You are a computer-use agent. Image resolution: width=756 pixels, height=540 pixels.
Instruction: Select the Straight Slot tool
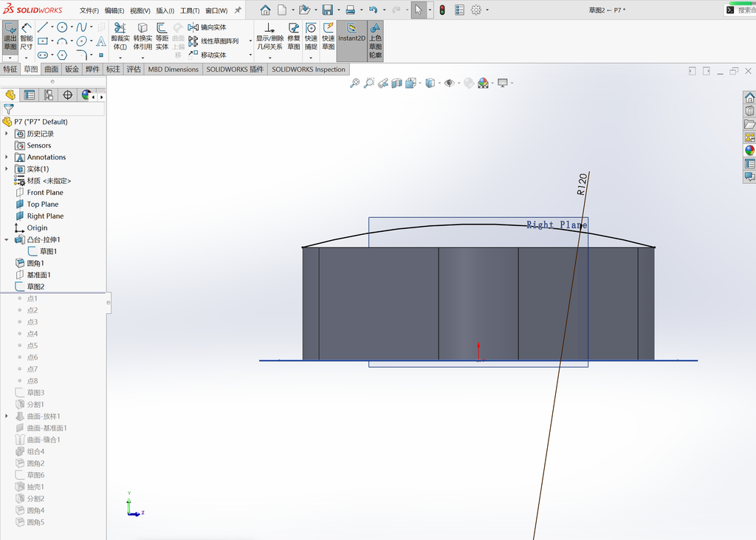click(x=42, y=55)
